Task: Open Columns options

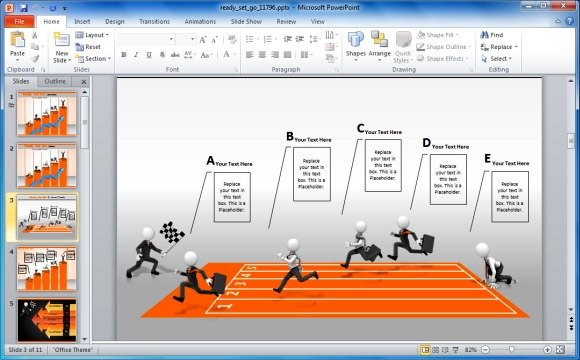Action: 306,55
